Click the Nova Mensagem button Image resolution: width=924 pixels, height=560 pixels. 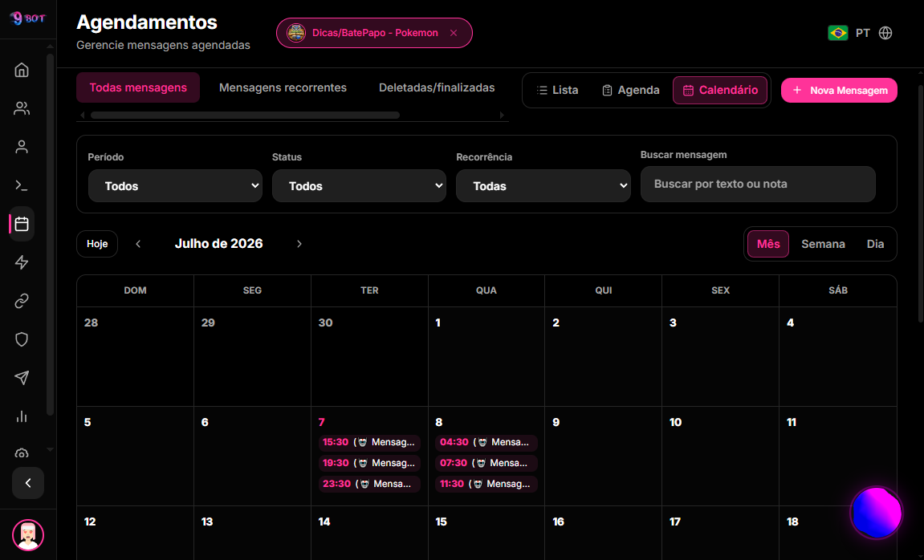pyautogui.click(x=839, y=90)
